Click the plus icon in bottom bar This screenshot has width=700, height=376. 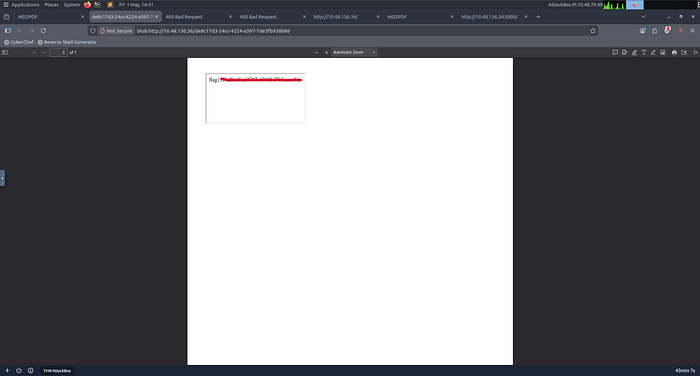(7, 371)
